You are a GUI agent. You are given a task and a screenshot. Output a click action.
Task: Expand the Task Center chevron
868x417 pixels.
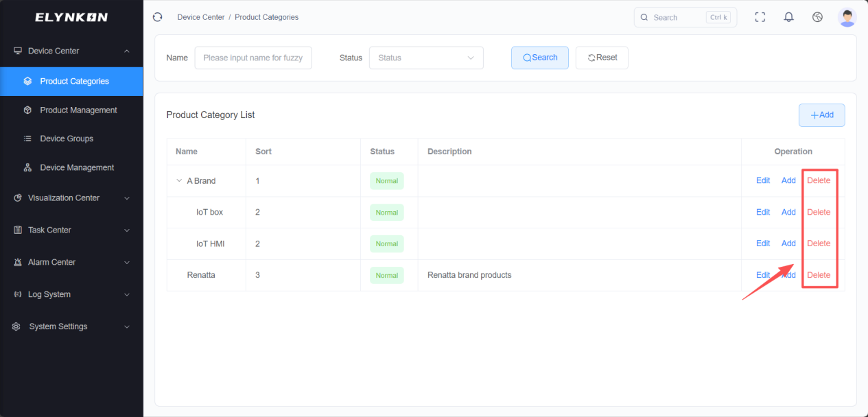126,230
